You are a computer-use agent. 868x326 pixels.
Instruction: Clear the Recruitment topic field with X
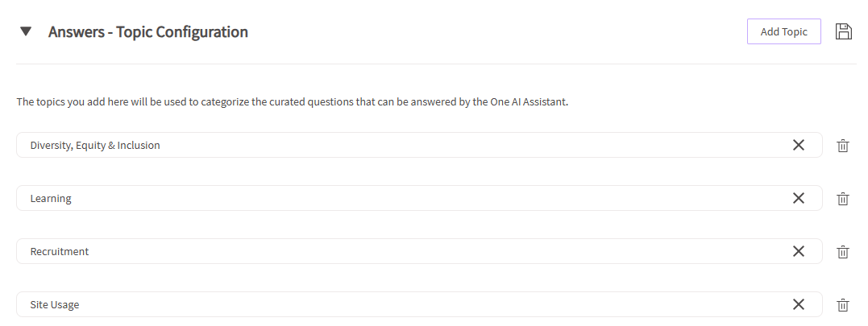point(798,251)
